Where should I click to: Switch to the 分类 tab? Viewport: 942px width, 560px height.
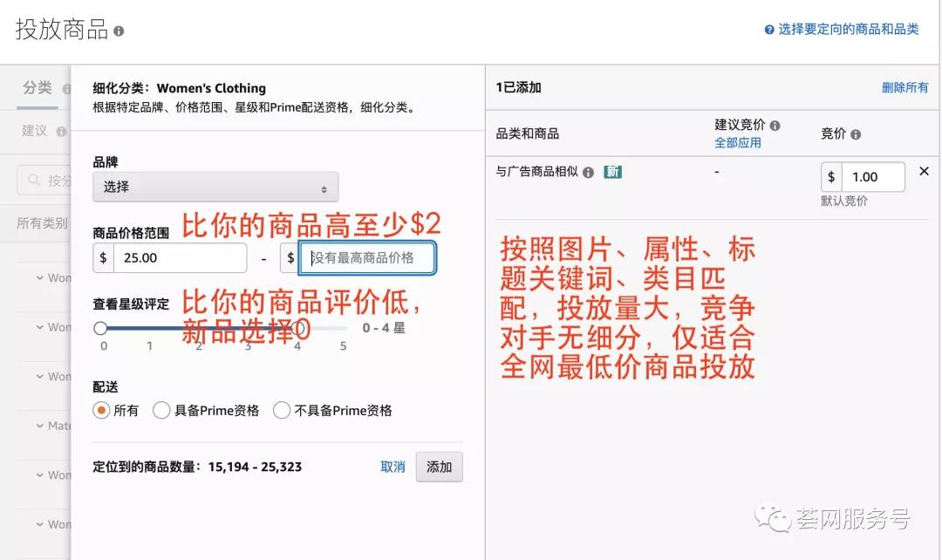coord(36,88)
